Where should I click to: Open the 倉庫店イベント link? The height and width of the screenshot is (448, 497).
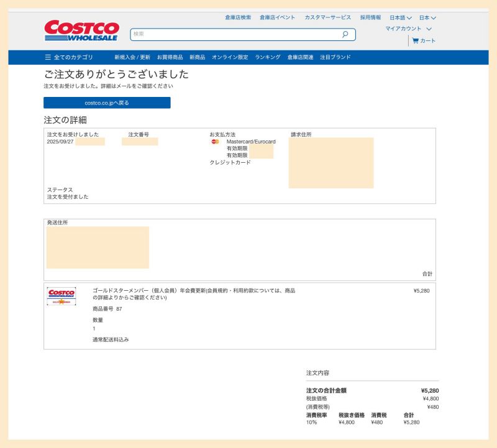(277, 17)
